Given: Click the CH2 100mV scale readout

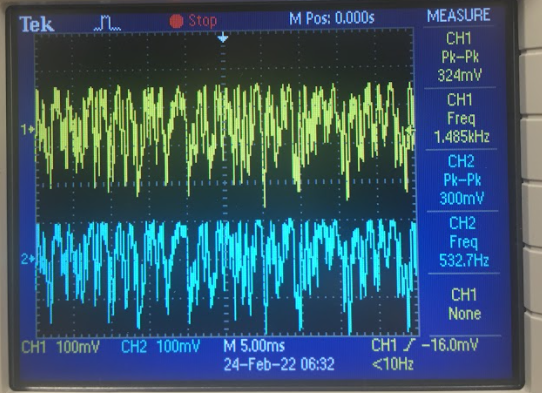Looking at the screenshot, I should point(161,346).
